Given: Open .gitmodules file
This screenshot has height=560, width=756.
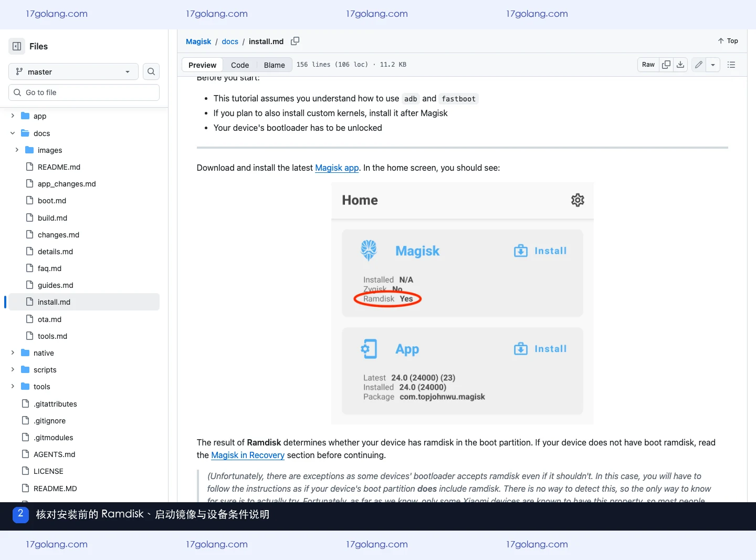Looking at the screenshot, I should [53, 438].
